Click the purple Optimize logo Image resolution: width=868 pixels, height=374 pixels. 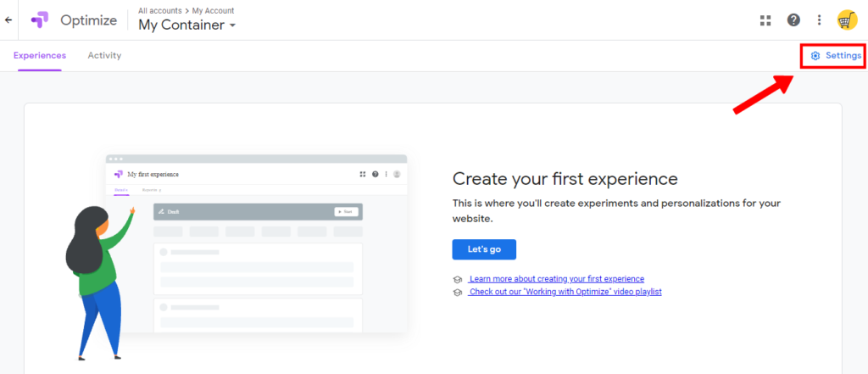tap(40, 20)
